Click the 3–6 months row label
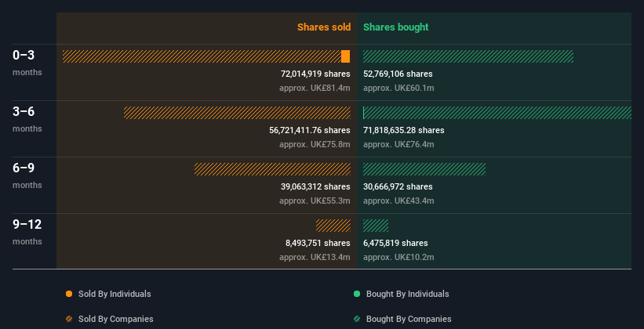Viewport: 644px width, 329px height. coord(27,119)
